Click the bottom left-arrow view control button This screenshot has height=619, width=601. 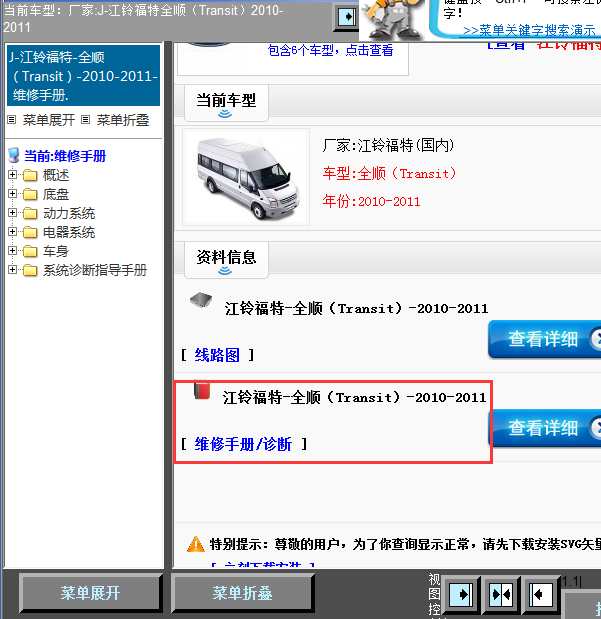541,595
